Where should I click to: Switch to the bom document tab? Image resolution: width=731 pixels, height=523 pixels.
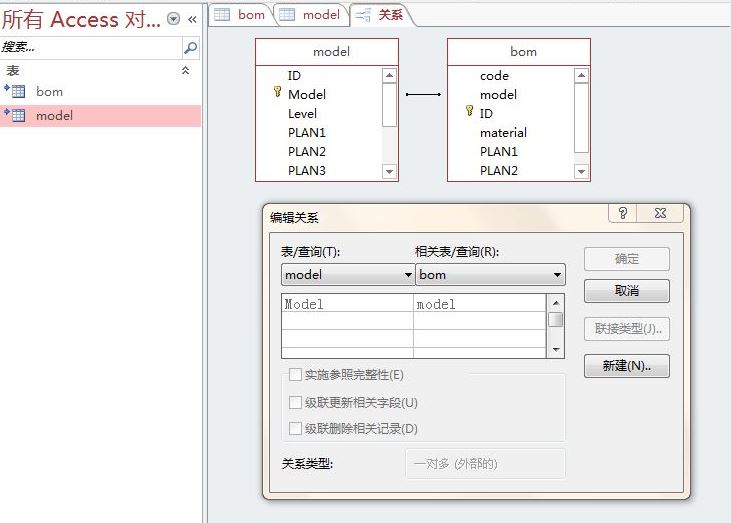tap(240, 15)
